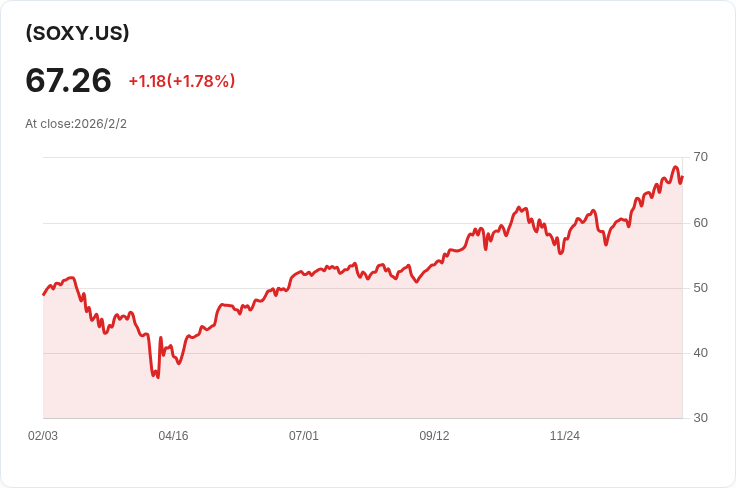Select the 40 price axis label
Screen dimensions: 736x488
click(700, 353)
